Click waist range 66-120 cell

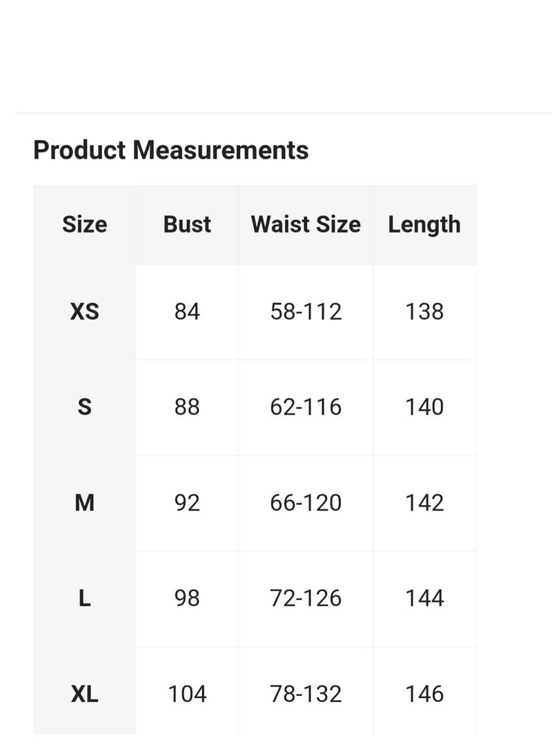tap(306, 503)
